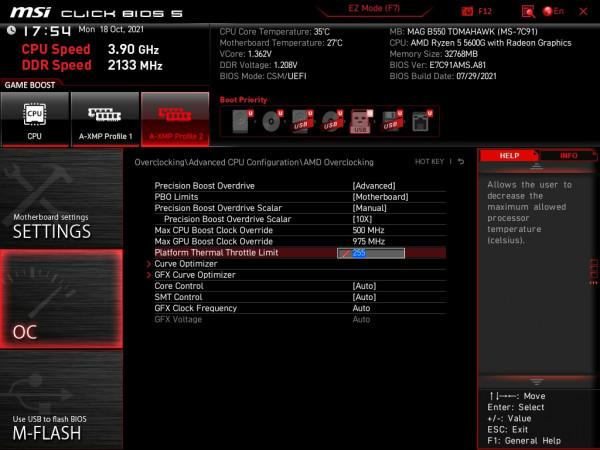Toggle A-XMP Profile 2
Viewport: 600px width, 450px height.
(175, 120)
